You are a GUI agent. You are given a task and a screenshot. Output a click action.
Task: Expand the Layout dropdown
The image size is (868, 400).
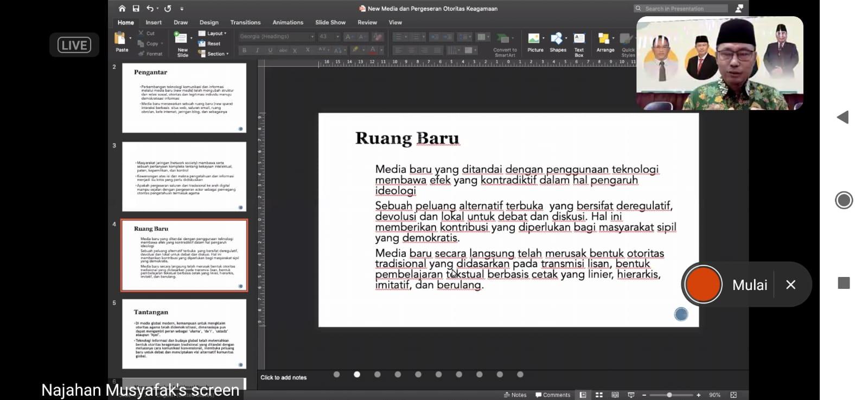213,34
